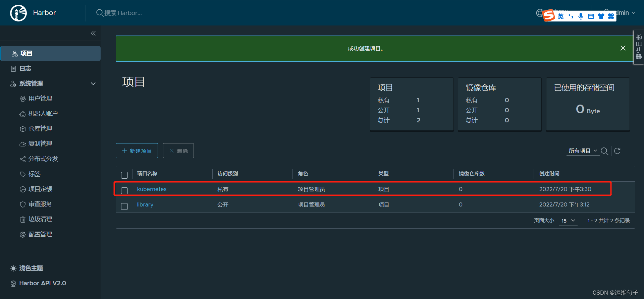Click the Harbor lighthouse logo
Screen dimensions: 644x299
click(18, 13)
